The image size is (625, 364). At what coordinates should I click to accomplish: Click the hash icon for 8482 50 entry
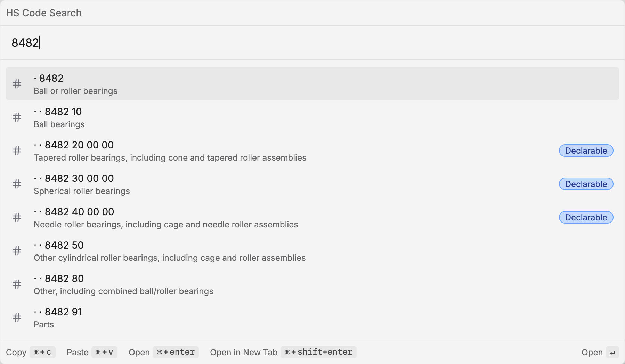click(x=17, y=251)
